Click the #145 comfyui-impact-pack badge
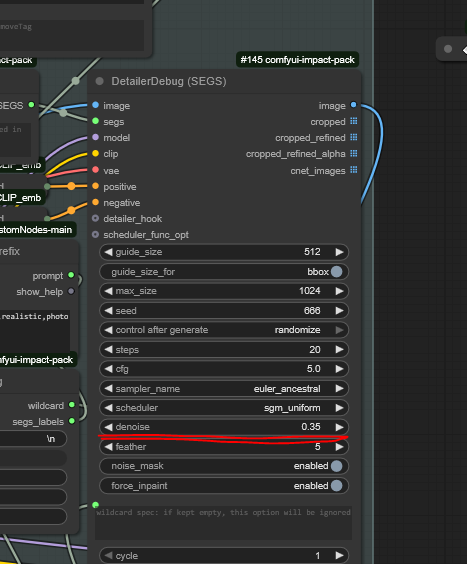Image resolution: width=467 pixels, height=564 pixels. pyautogui.click(x=297, y=59)
